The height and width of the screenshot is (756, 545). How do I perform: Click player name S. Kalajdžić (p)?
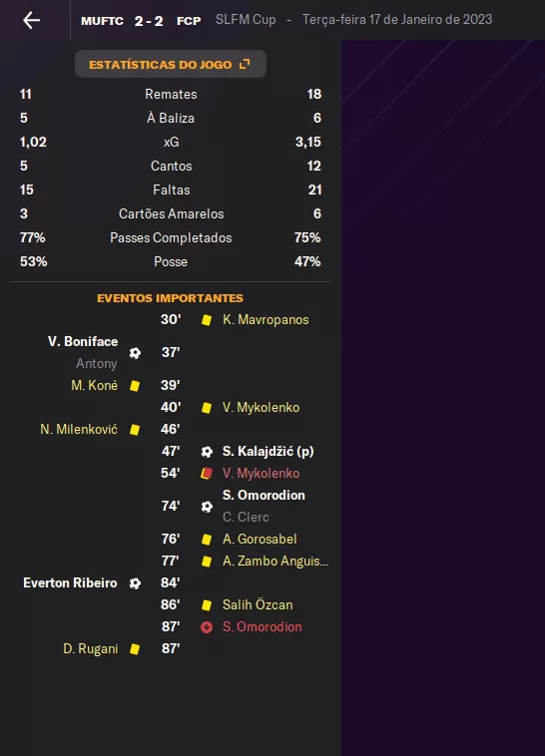click(x=268, y=452)
